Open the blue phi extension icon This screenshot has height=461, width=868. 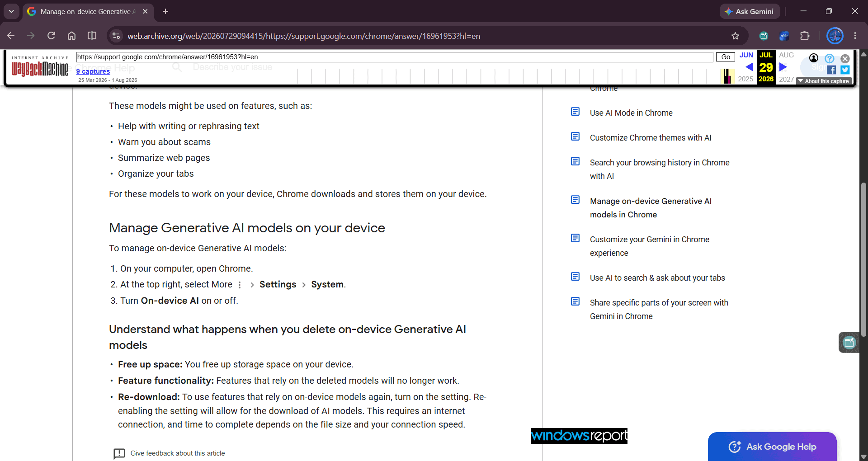point(784,36)
